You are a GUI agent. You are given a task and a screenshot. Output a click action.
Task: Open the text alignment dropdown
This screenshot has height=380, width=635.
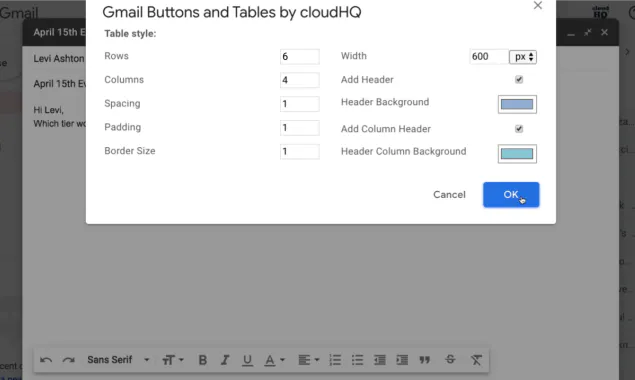pos(309,360)
